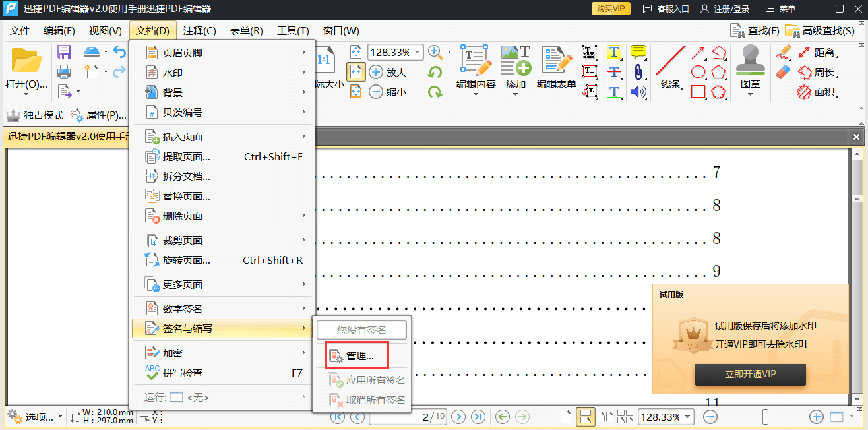This screenshot has width=868, height=430.
Task: Select the Eraser tool
Action: (783, 72)
